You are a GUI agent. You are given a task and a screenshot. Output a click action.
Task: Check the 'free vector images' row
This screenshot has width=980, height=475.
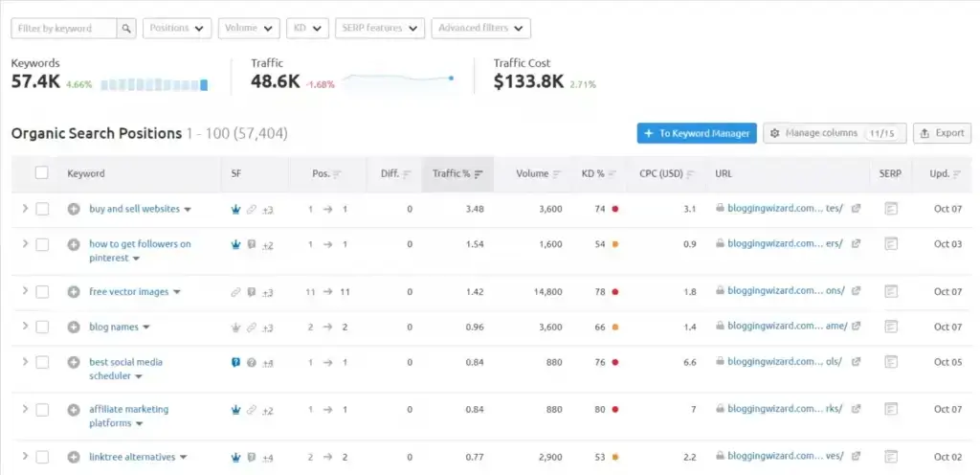pyautogui.click(x=42, y=291)
